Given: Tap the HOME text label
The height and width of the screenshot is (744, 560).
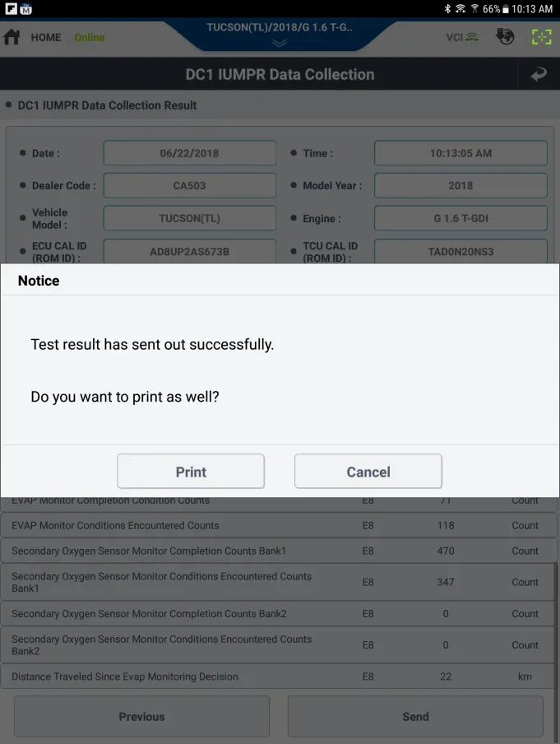Looking at the screenshot, I should pos(46,38).
